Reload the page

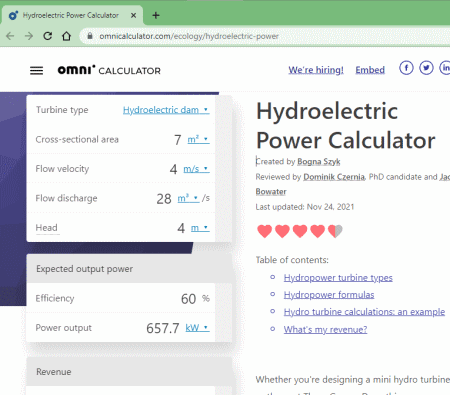(48, 36)
